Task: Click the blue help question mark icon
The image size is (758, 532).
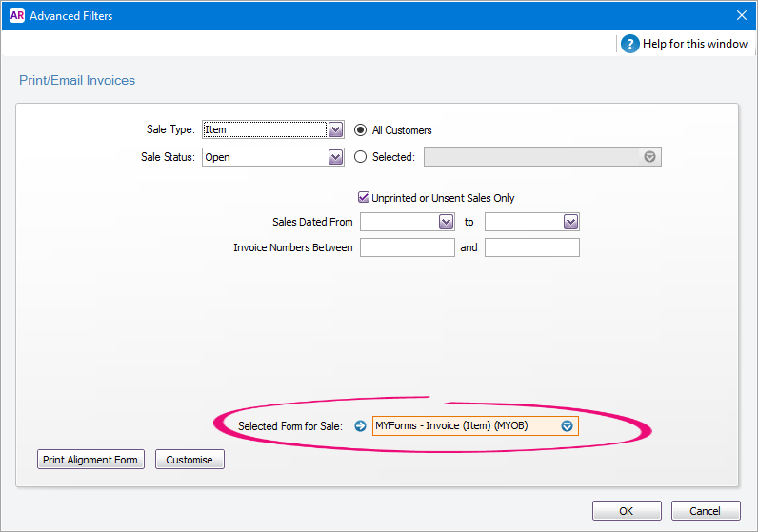Action: [x=629, y=44]
